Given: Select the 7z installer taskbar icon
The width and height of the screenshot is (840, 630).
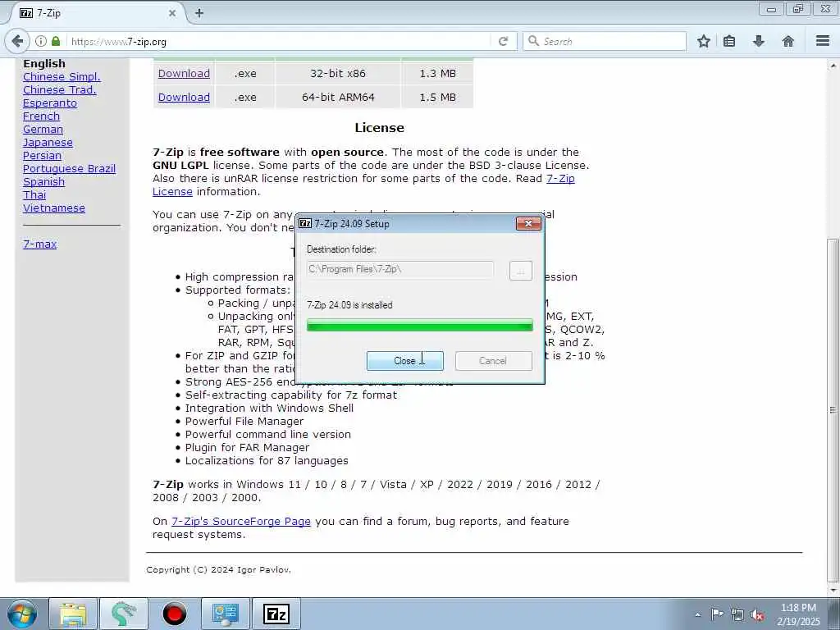Looking at the screenshot, I should pyautogui.click(x=276, y=614).
